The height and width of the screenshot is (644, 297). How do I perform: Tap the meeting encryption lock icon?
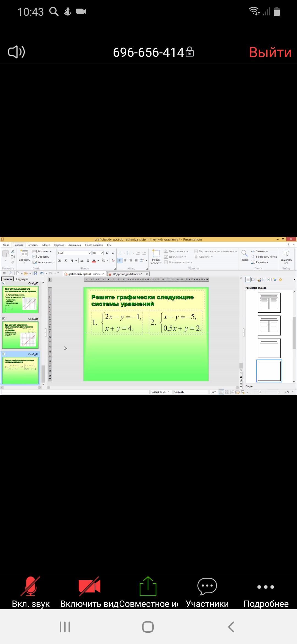tap(189, 52)
